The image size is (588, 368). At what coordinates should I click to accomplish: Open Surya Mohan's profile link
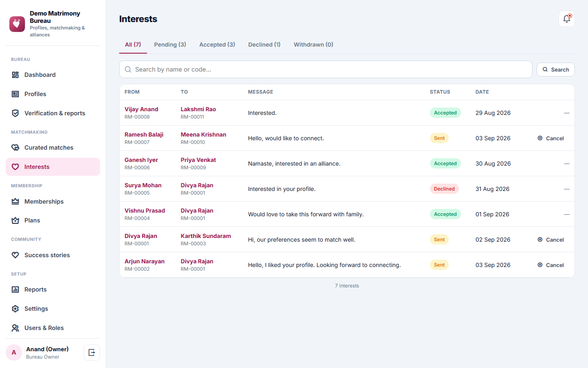[x=143, y=185]
